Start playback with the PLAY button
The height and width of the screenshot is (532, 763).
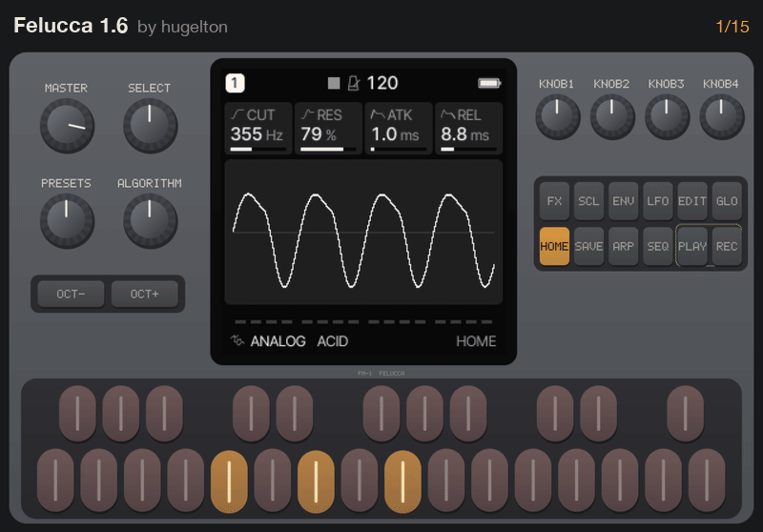(x=692, y=246)
